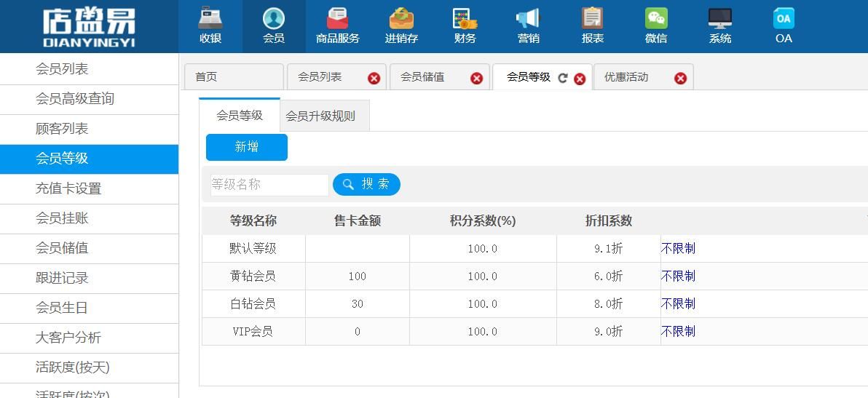The height and width of the screenshot is (398, 868).
Task: Open 会员储值 in the sidebar
Action: tap(89, 248)
